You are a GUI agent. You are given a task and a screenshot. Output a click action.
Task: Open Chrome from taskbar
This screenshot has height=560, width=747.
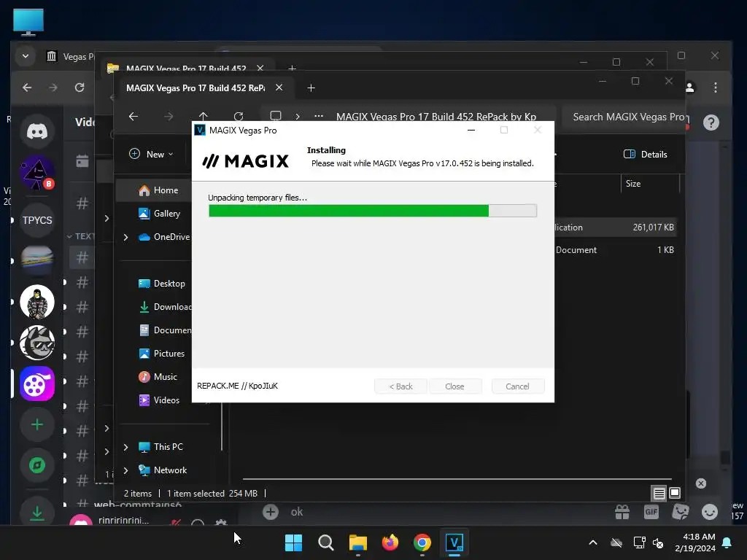(x=422, y=542)
